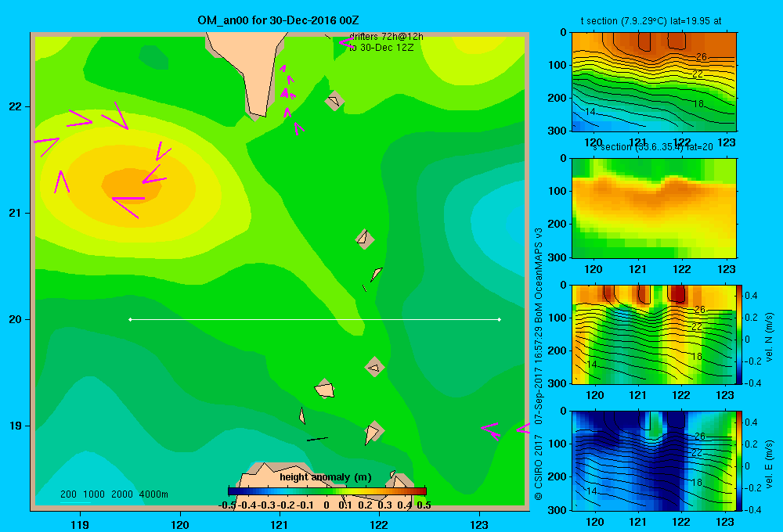
Task: Click the vertical CSIRO BoM OceanMAPS v3 credit
Action: [539, 365]
